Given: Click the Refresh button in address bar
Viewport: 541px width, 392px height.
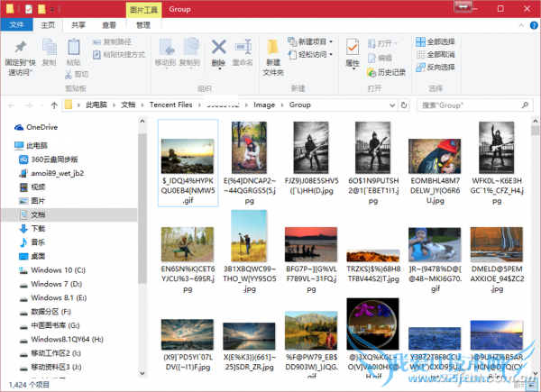Looking at the screenshot, I should [x=404, y=105].
